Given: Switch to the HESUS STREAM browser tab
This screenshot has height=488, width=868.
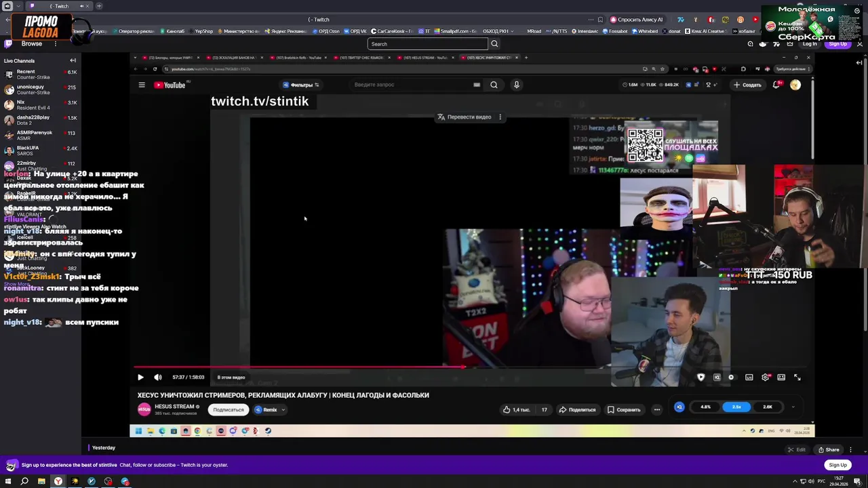Looking at the screenshot, I should point(427,58).
